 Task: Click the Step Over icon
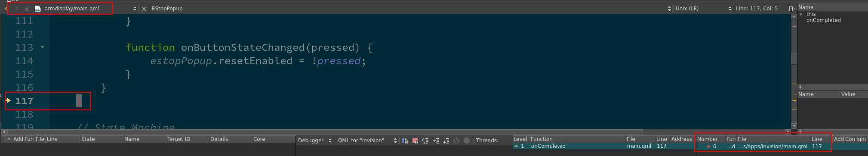point(425,140)
